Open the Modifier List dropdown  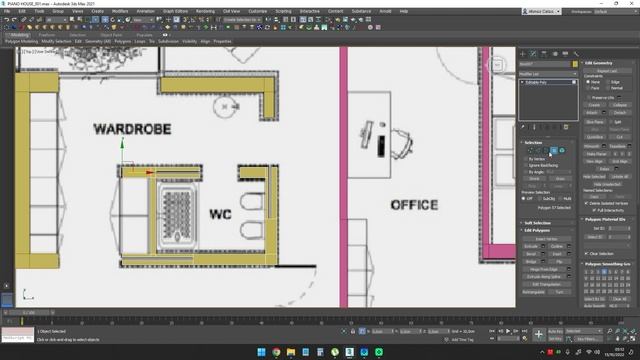548,74
